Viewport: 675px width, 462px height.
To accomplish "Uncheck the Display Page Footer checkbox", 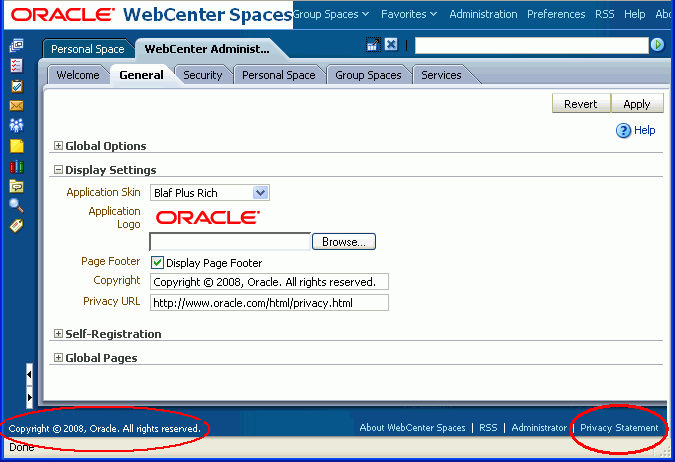I will pos(157,262).
